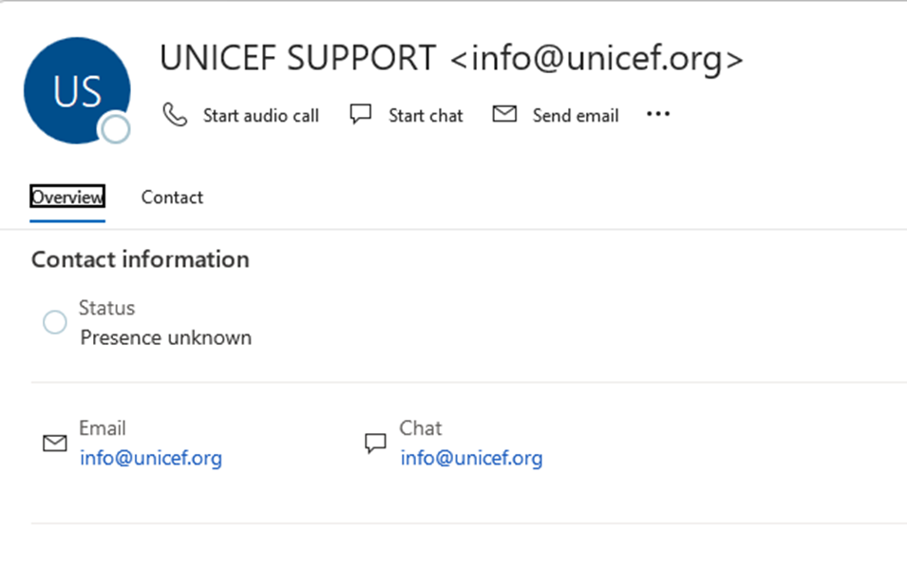Switch to the Overview tab
Viewport: 907px width, 588px height.
pos(67,197)
